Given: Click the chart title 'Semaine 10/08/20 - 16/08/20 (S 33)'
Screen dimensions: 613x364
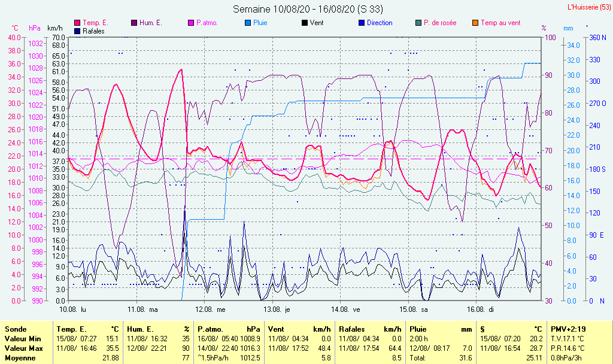Looking at the screenshot, I should coord(308,9).
